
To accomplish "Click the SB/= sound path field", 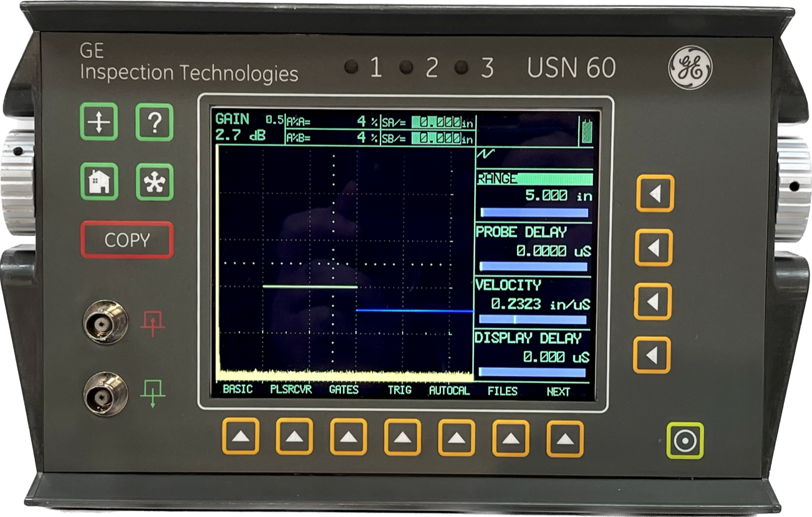I will [x=428, y=138].
